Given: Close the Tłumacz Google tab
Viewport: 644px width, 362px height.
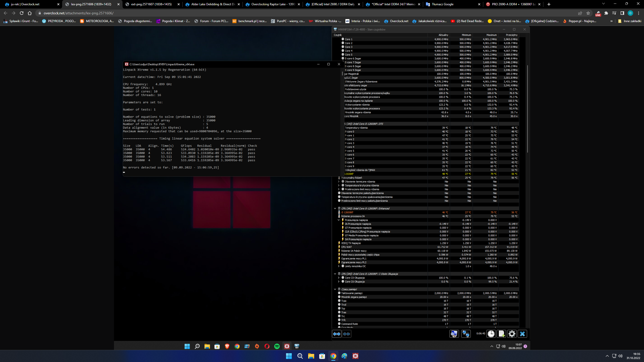Looking at the screenshot, I should coord(479,4).
